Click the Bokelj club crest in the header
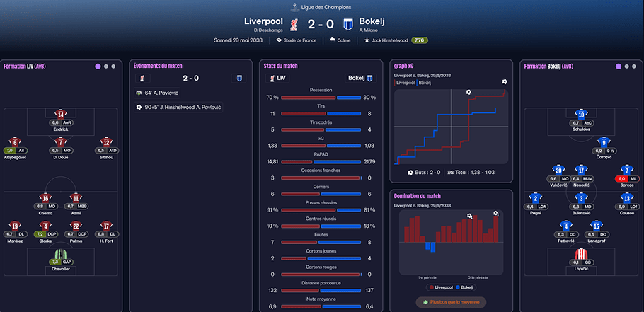Viewport: 644px width, 312px height. (348, 24)
